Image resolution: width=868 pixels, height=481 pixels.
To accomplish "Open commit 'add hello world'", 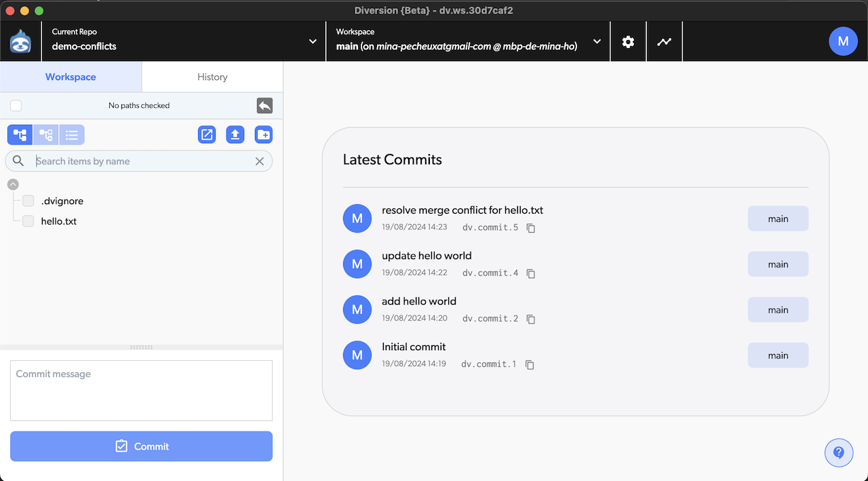I will pyautogui.click(x=419, y=301).
